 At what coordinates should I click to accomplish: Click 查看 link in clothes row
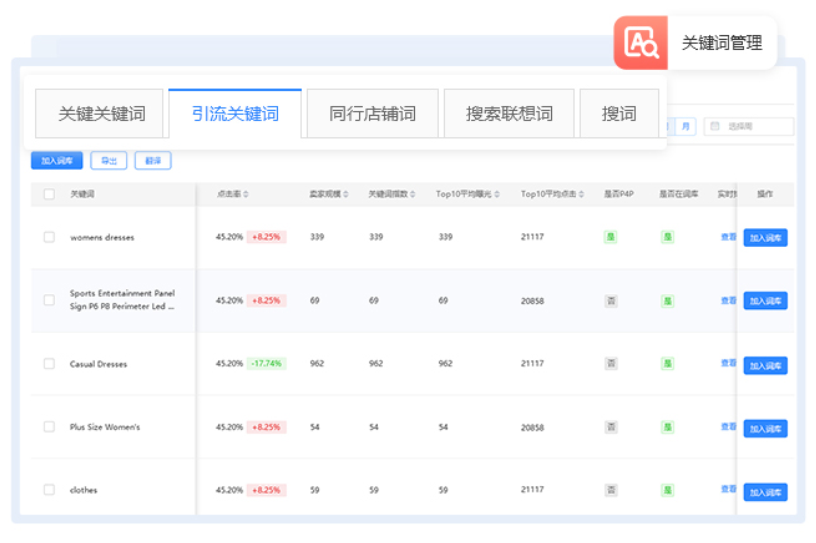(728, 489)
